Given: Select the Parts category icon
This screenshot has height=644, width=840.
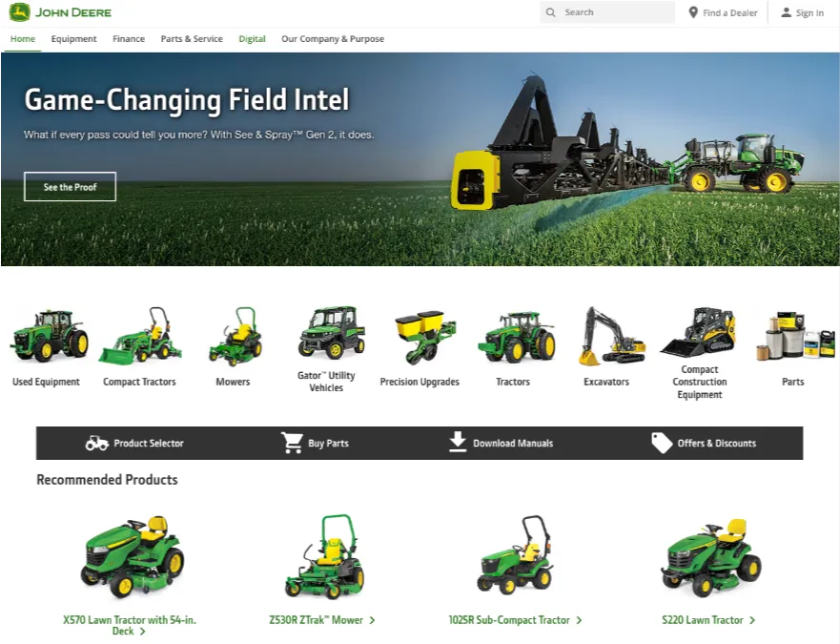Looking at the screenshot, I should (x=792, y=336).
